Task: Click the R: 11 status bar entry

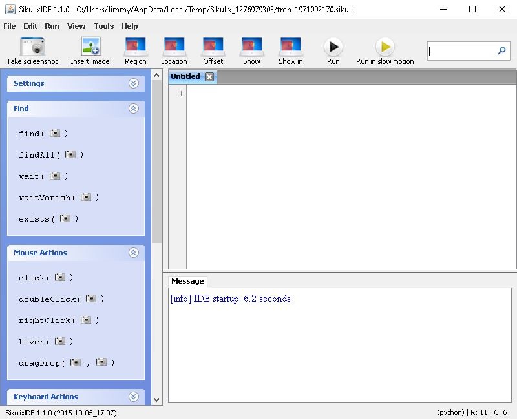Action: point(479,412)
